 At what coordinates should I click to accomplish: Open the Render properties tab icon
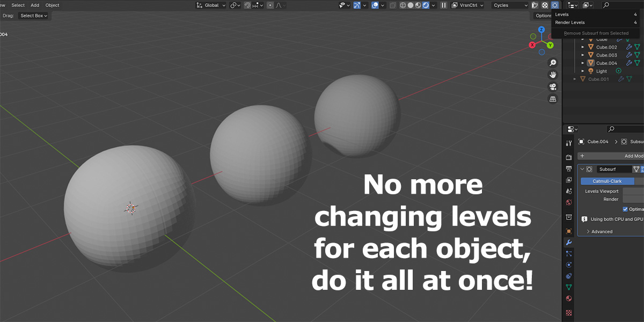569,157
